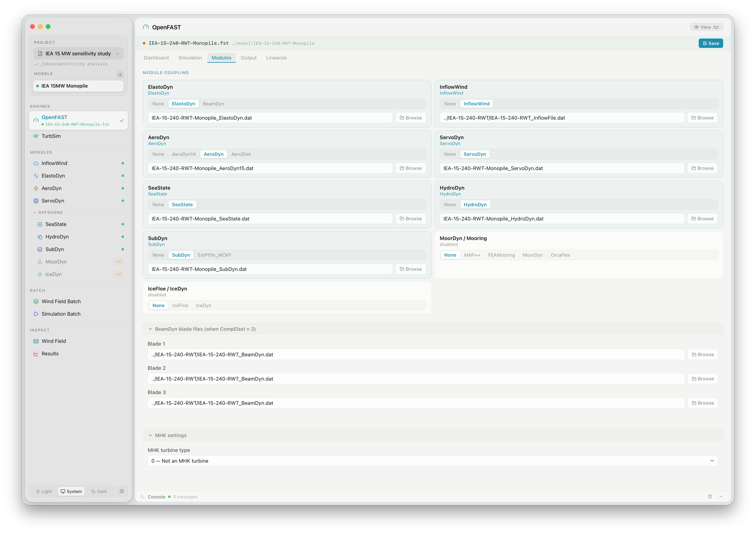The image size is (756, 534).
Task: Switch theme to Light
Action: pyautogui.click(x=44, y=491)
